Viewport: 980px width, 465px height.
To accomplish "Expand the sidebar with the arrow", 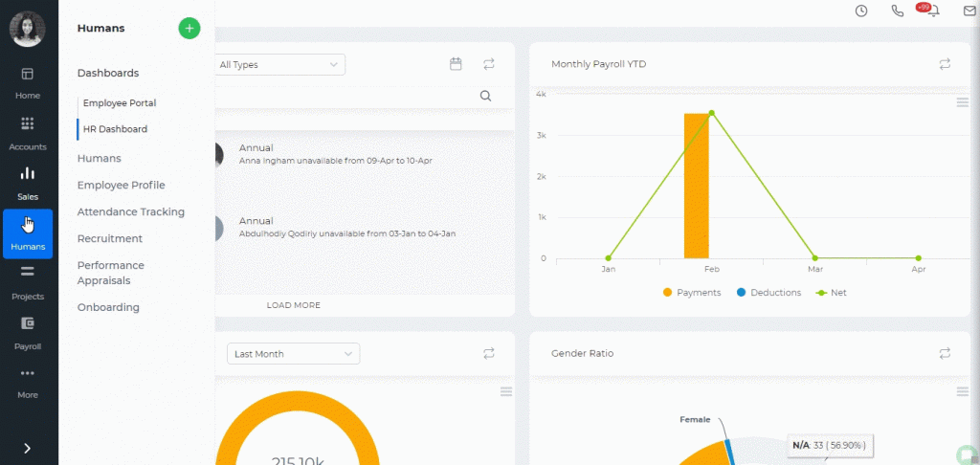I will click(x=28, y=448).
